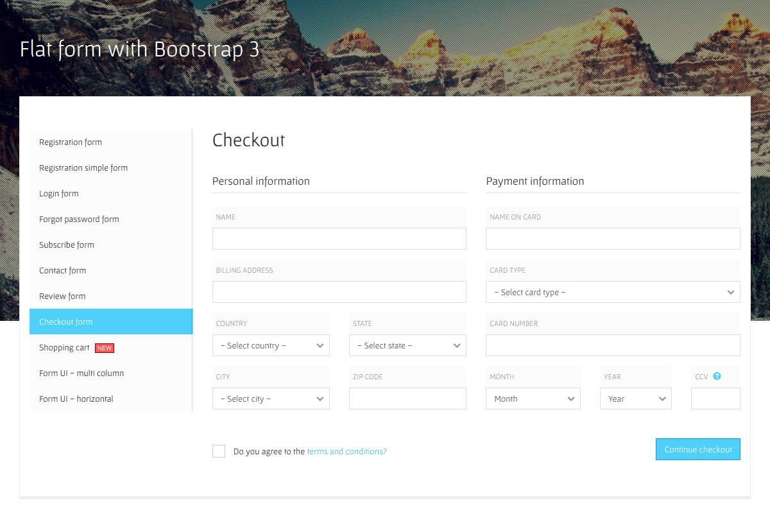Click the CARD NUMBER input field

pyautogui.click(x=612, y=345)
